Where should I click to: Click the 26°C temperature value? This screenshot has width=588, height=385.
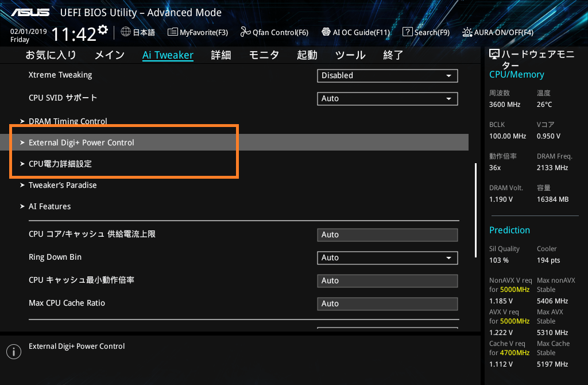tap(544, 105)
